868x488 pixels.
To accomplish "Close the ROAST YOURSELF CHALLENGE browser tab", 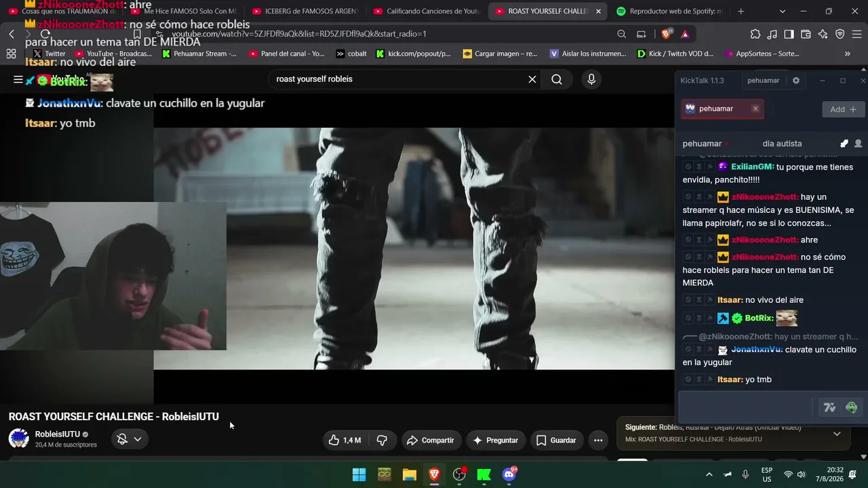I will tap(598, 12).
